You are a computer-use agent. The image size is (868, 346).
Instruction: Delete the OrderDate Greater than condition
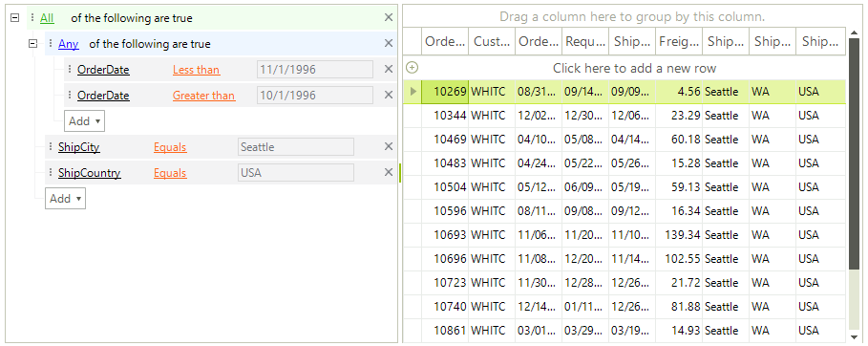(388, 95)
